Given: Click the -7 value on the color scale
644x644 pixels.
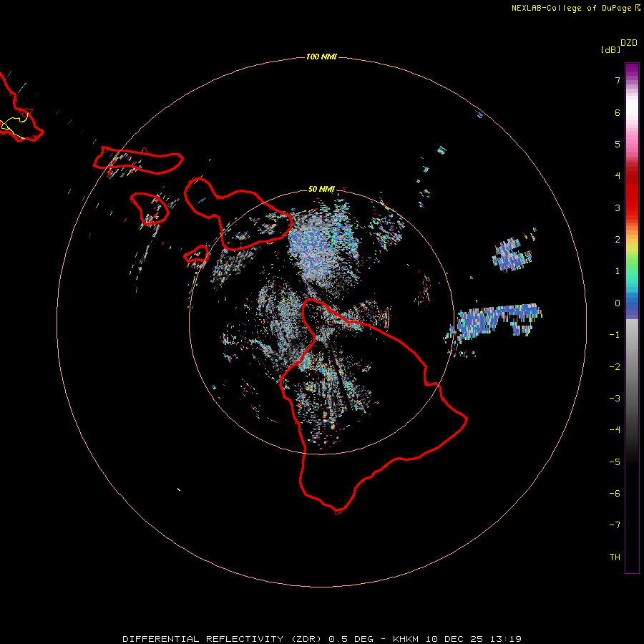Looking at the screenshot, I should pos(615,525).
